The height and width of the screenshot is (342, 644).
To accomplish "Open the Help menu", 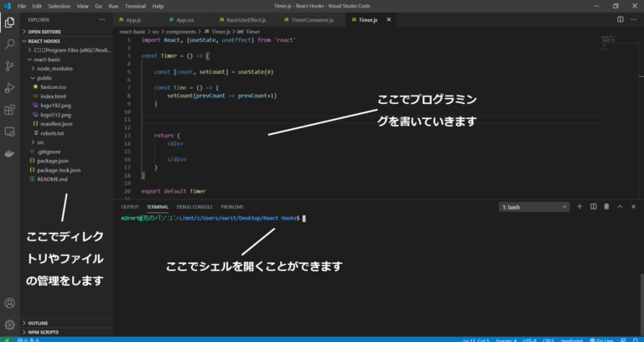I will [x=158, y=6].
